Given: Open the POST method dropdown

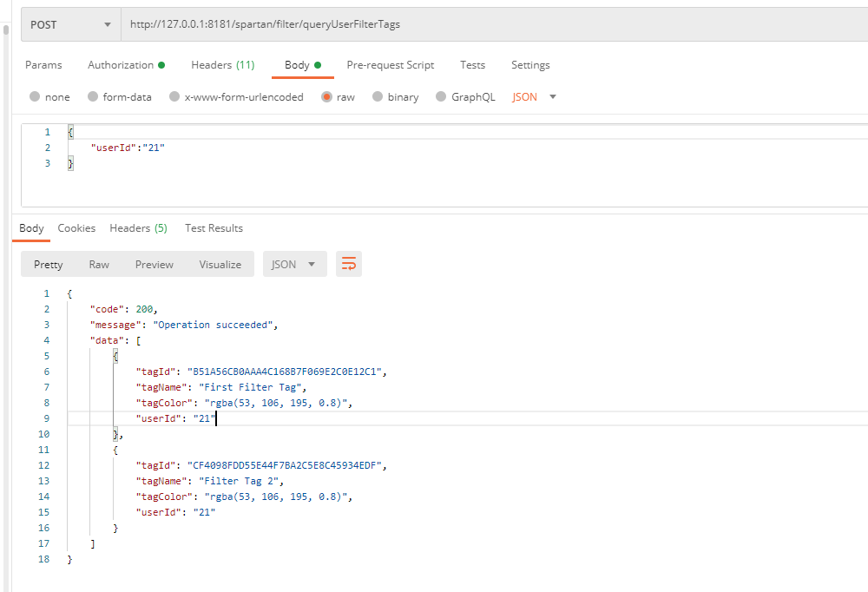Looking at the screenshot, I should [x=71, y=24].
